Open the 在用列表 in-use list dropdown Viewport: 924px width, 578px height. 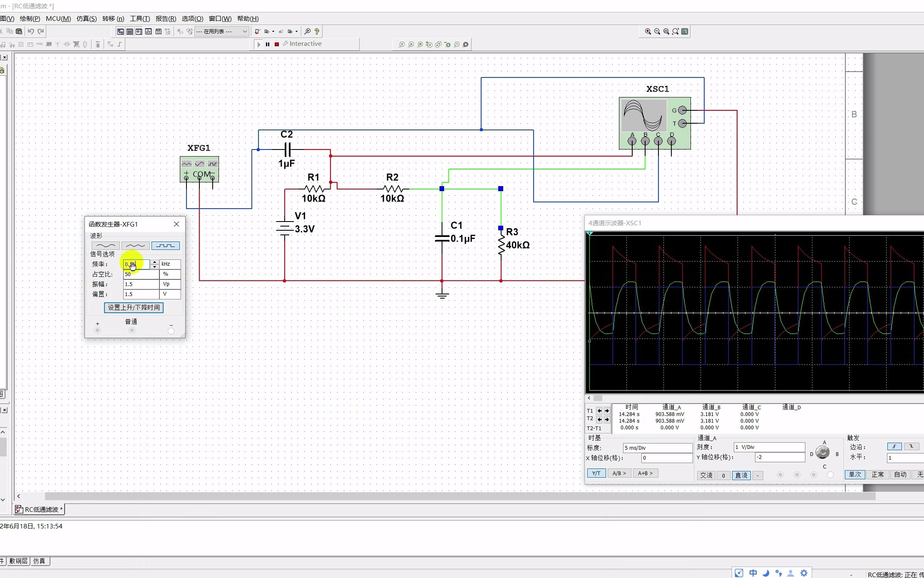(245, 31)
